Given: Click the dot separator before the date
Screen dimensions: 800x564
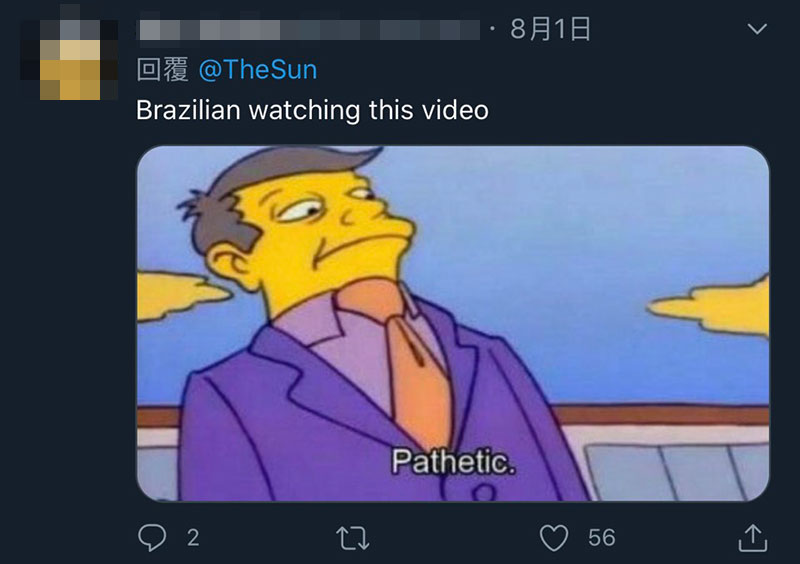Looking at the screenshot, I should coord(492,29).
